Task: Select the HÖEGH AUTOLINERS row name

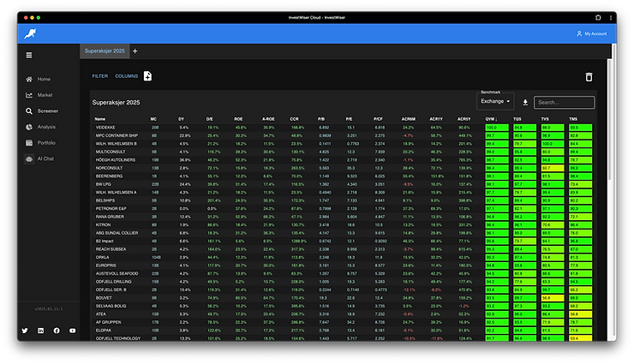Action: tap(116, 160)
